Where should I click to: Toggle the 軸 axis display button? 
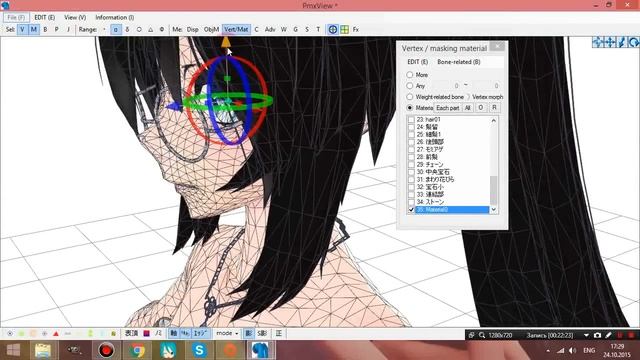pyautogui.click(x=174, y=333)
